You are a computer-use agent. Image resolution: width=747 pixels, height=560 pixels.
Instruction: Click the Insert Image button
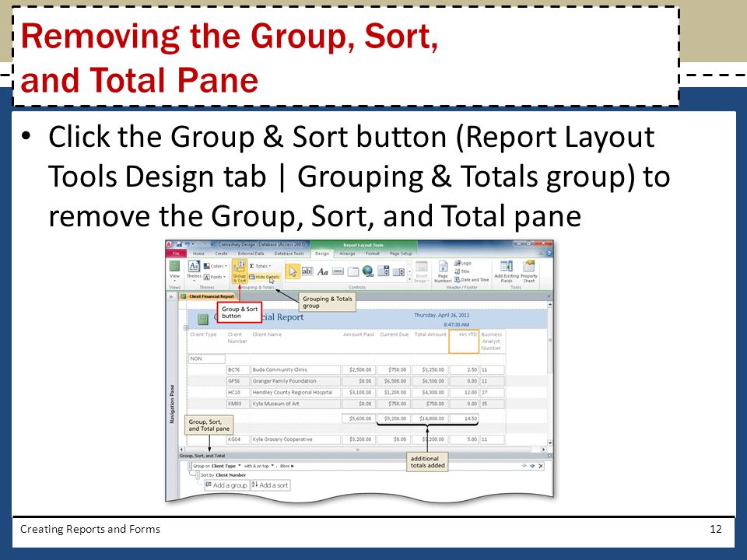[421, 272]
